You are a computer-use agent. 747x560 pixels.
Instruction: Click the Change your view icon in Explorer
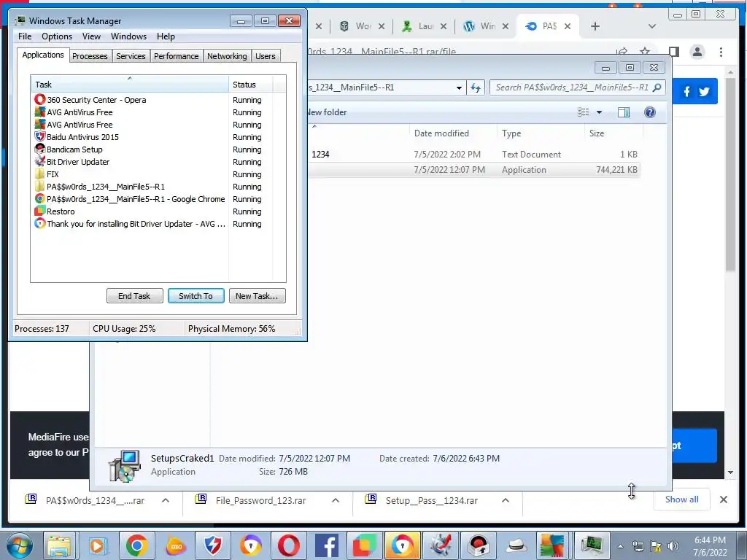584,112
